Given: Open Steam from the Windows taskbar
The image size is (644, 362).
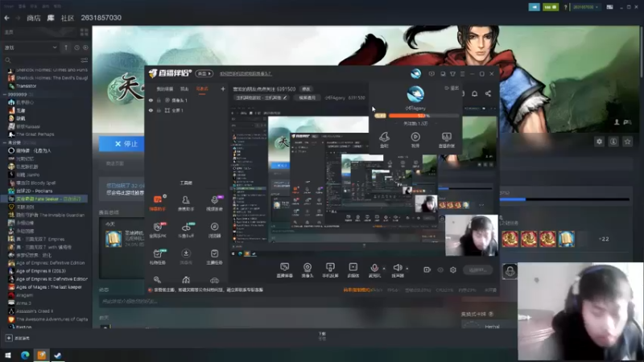Looking at the screenshot, I should point(57,355).
